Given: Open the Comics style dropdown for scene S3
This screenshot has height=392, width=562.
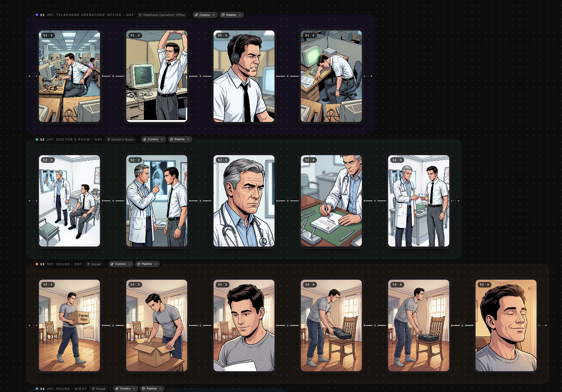Looking at the screenshot, I should pos(121,264).
